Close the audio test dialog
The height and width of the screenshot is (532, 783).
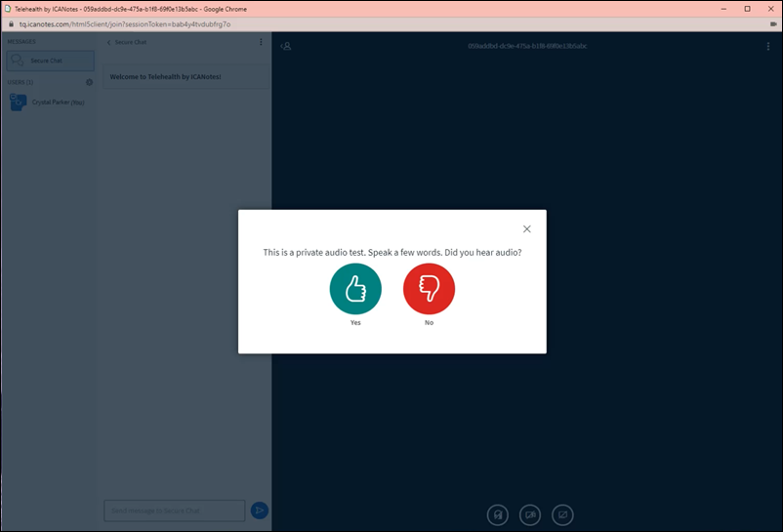click(x=527, y=229)
